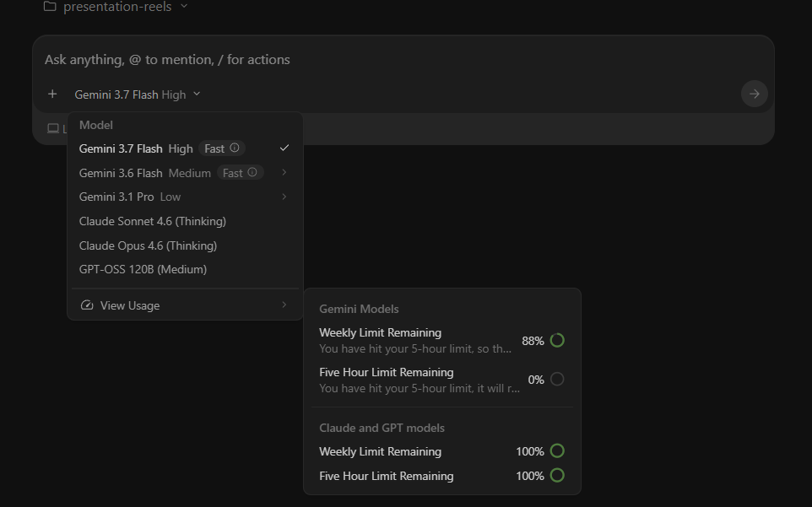812x507 pixels.
Task: Select Claude Sonnet 4.6 (Thinking) model
Action: [x=184, y=221]
